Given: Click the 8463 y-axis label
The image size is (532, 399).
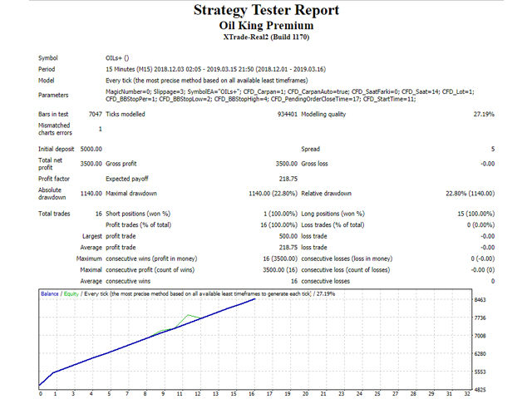Looking at the screenshot, I should 480,300.
